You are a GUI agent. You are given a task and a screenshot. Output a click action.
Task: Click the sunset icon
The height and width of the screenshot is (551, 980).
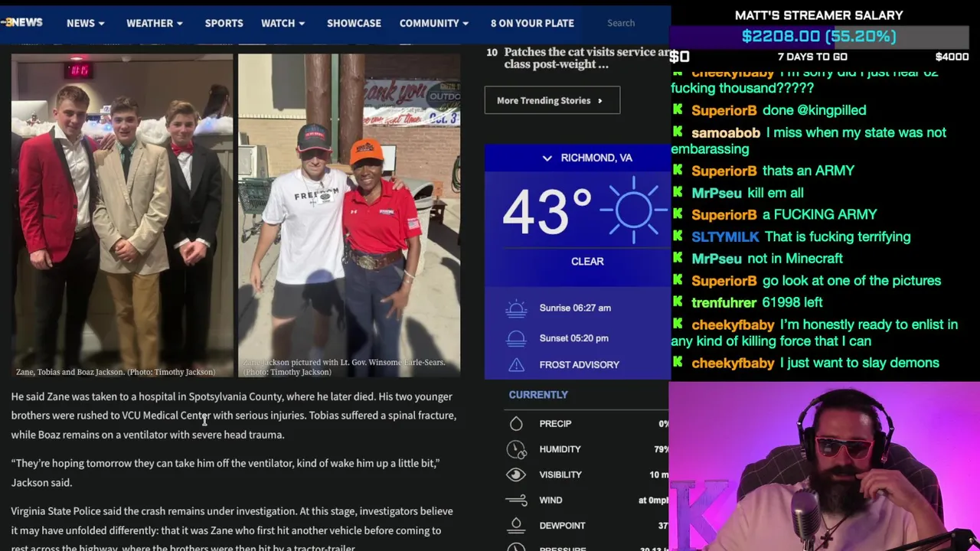pos(516,338)
